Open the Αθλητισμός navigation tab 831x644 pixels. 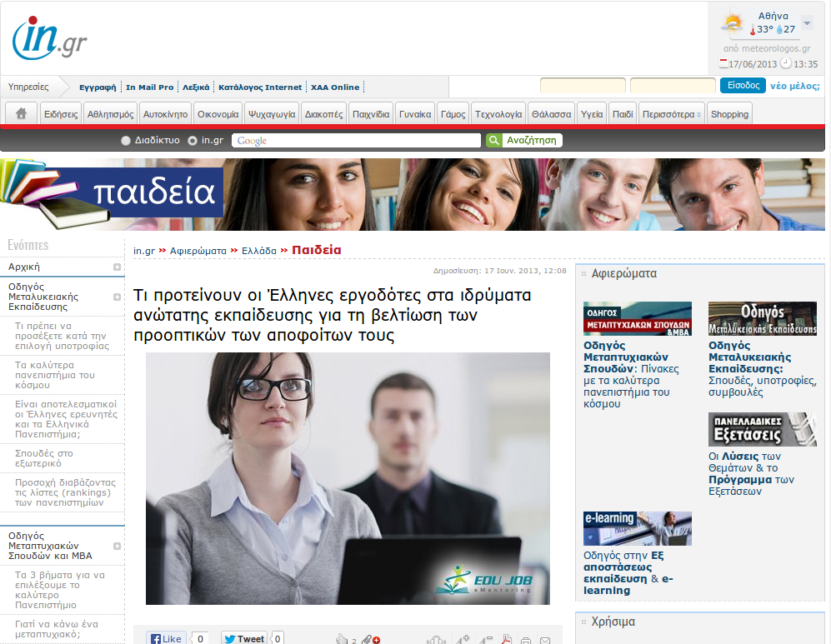point(110,114)
